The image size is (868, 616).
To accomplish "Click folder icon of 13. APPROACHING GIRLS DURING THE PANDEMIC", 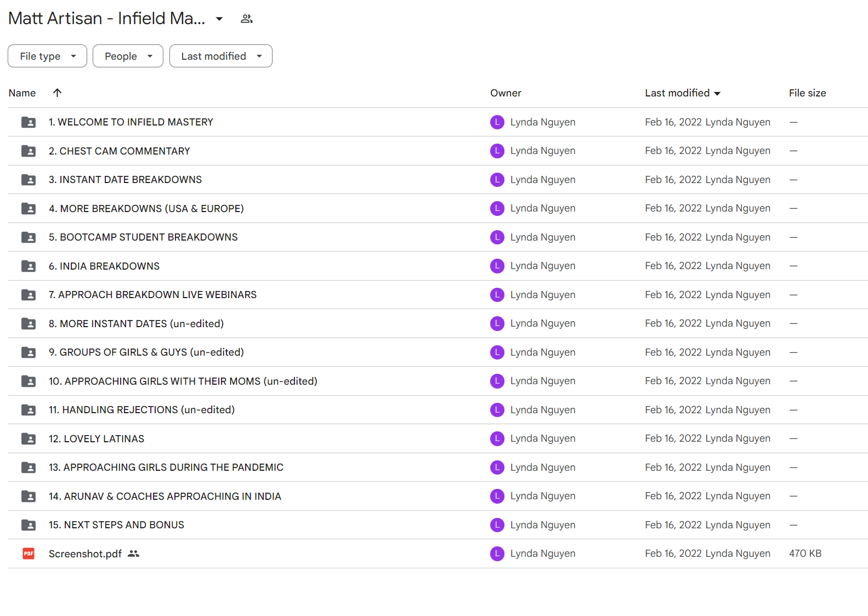I will tap(29, 467).
